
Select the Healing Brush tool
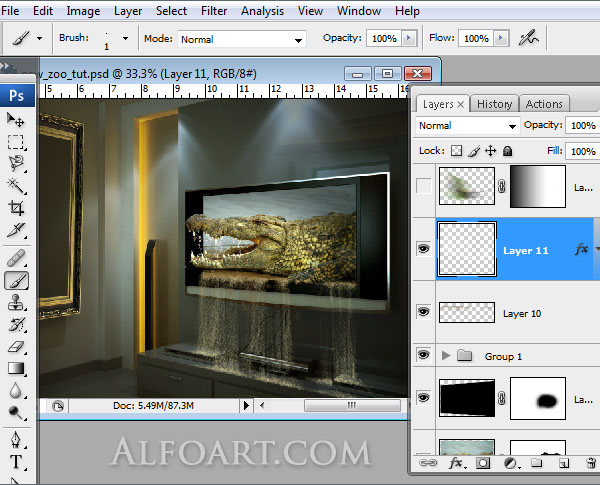[x=16, y=258]
